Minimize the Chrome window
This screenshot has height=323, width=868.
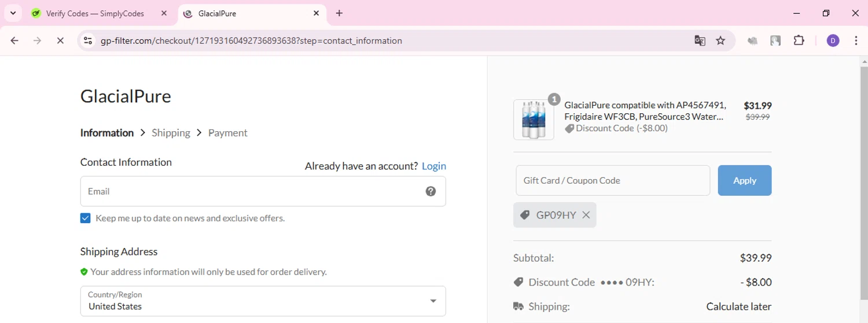pos(797,13)
